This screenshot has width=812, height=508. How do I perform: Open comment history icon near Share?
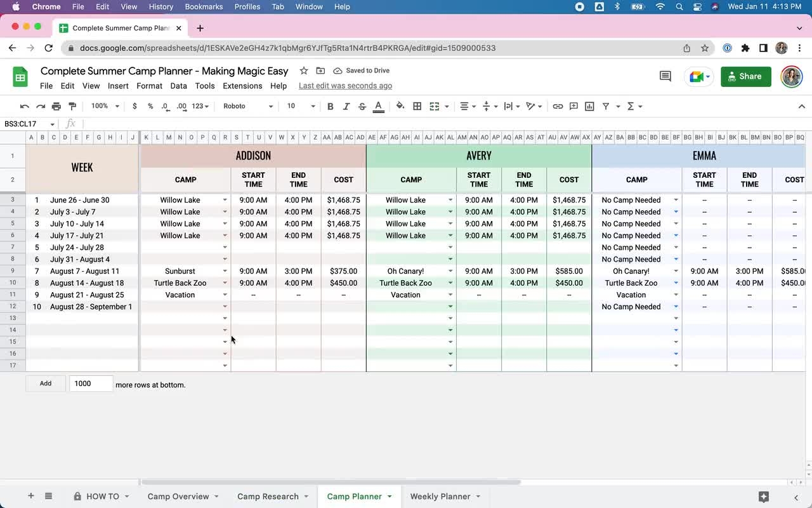(665, 76)
